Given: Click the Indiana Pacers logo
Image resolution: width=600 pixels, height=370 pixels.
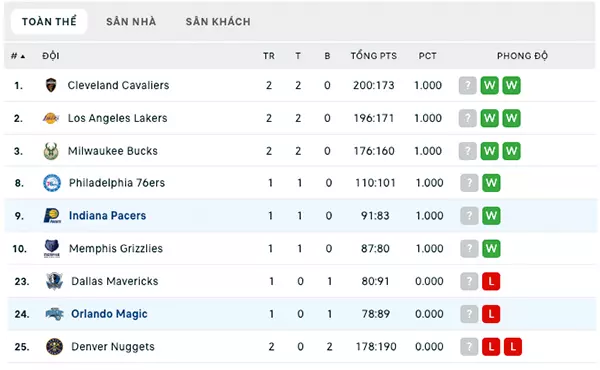Looking at the screenshot, I should pyautogui.click(x=52, y=216).
